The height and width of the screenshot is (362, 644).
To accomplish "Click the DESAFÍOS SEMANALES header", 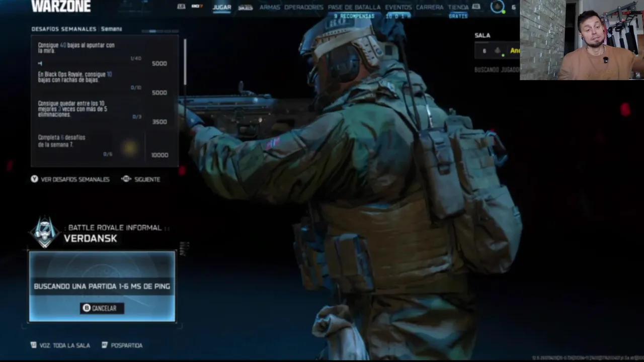I will pos(64,29).
